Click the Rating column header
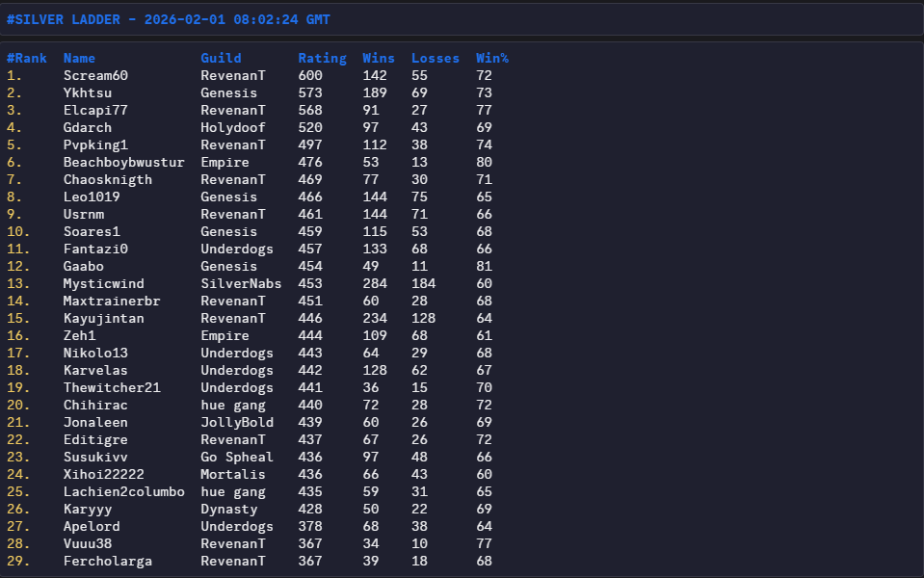The width and height of the screenshot is (924, 578). point(322,58)
